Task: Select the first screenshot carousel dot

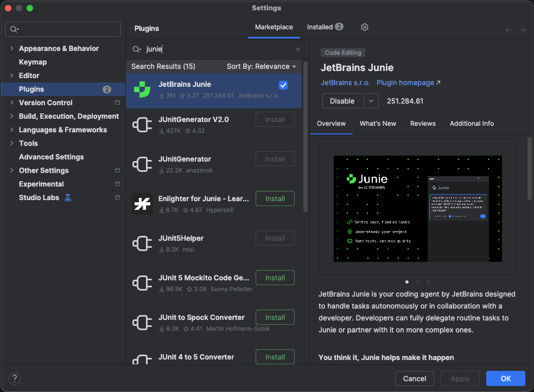Action: [x=407, y=282]
